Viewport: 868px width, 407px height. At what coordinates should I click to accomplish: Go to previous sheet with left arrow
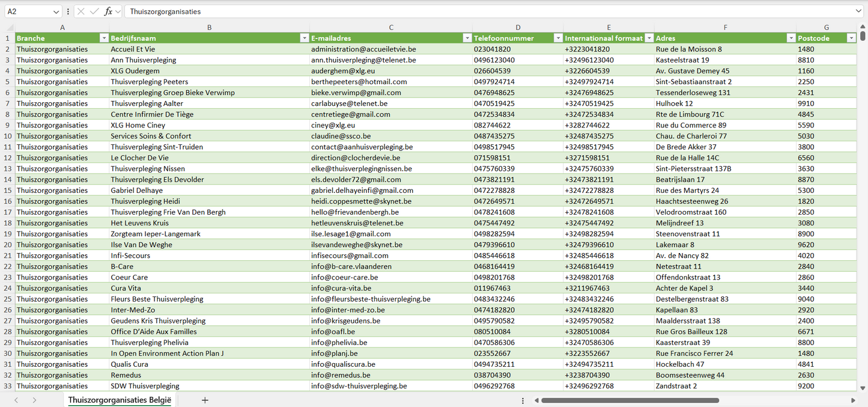[16, 400]
